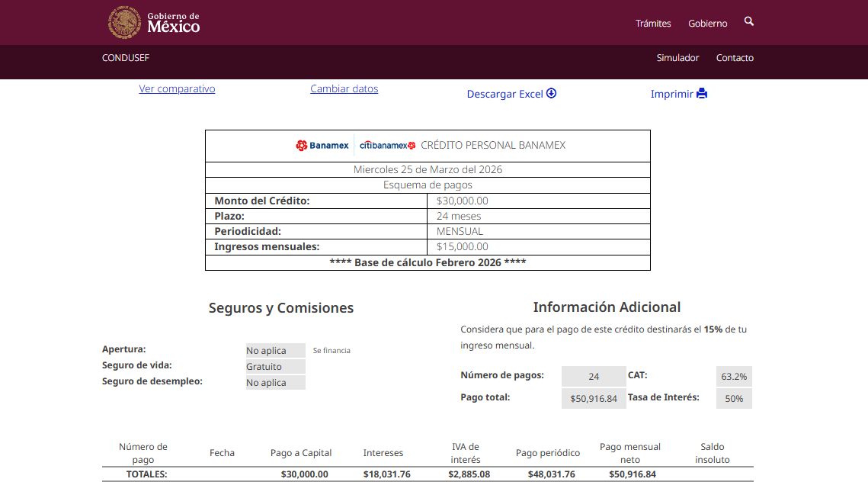Click the Pago periódico column header
Screen dimensions: 868x482
coord(548,453)
